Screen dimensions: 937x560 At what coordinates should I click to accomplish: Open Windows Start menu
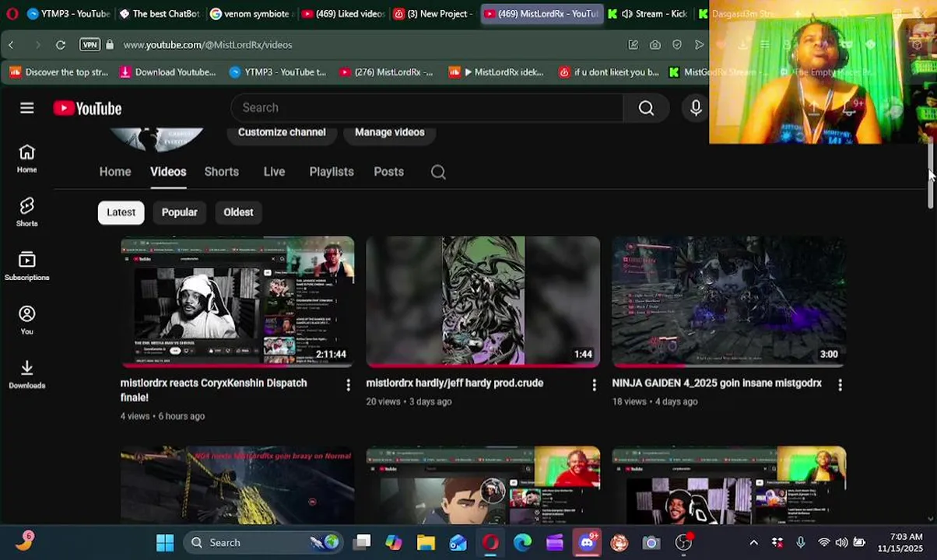[x=165, y=543]
